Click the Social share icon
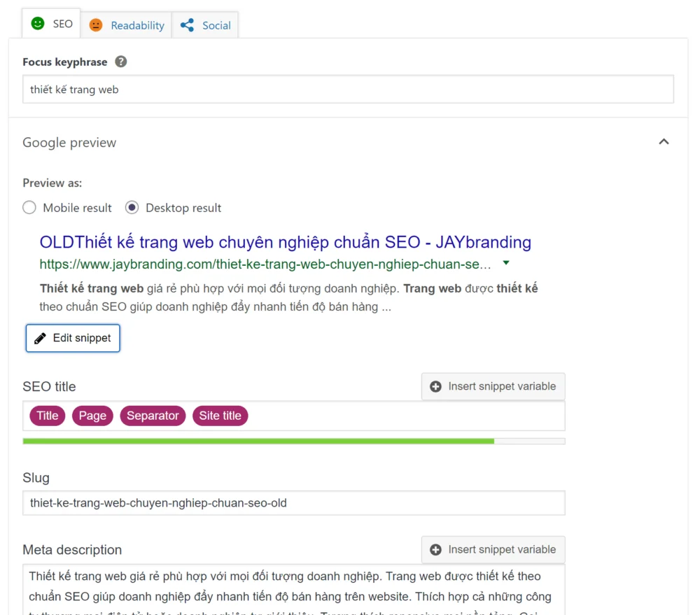This screenshot has width=700, height=615. [x=187, y=25]
